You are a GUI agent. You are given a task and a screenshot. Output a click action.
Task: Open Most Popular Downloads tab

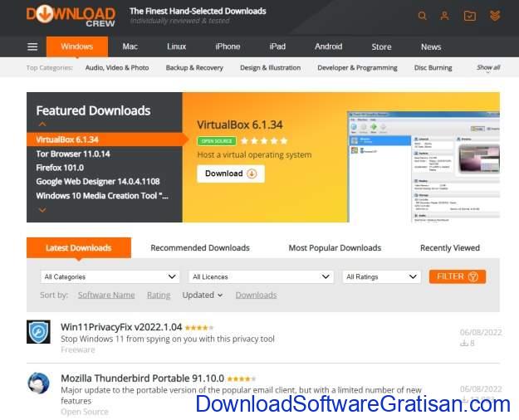click(335, 248)
